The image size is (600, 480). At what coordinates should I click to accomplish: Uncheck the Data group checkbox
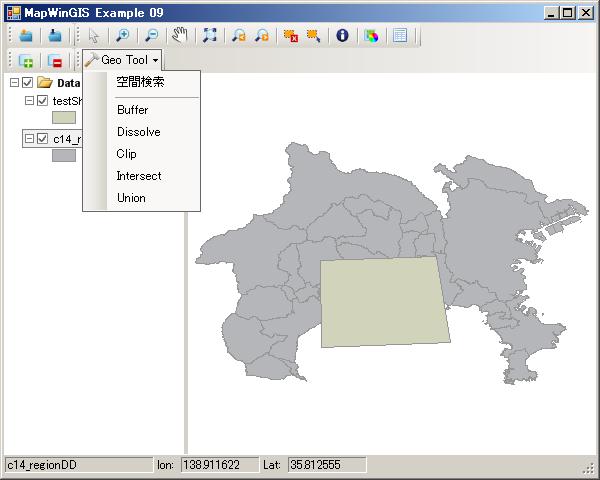[28, 83]
